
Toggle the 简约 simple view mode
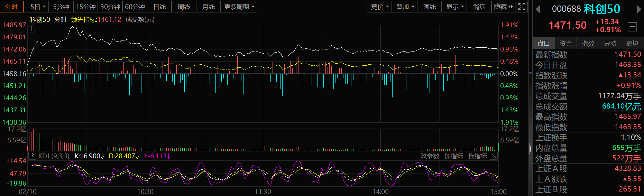(x=479, y=7)
